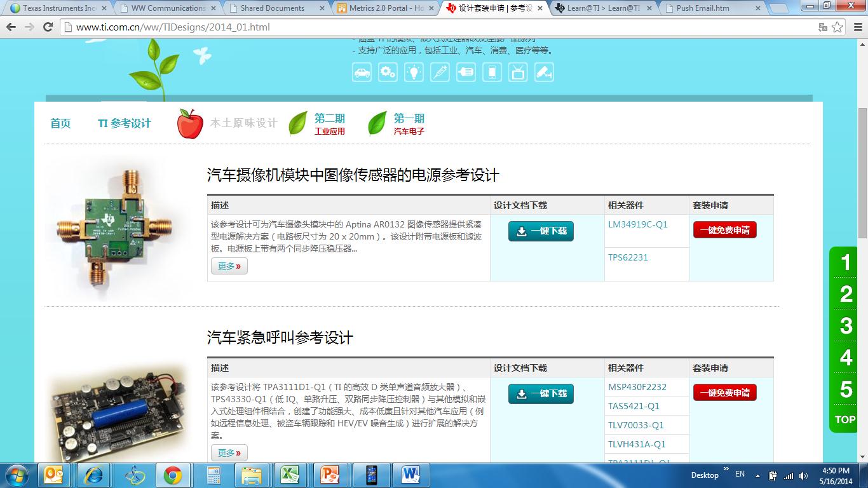868x488 pixels.
Task: Open Word from the taskbar
Action: (x=410, y=475)
